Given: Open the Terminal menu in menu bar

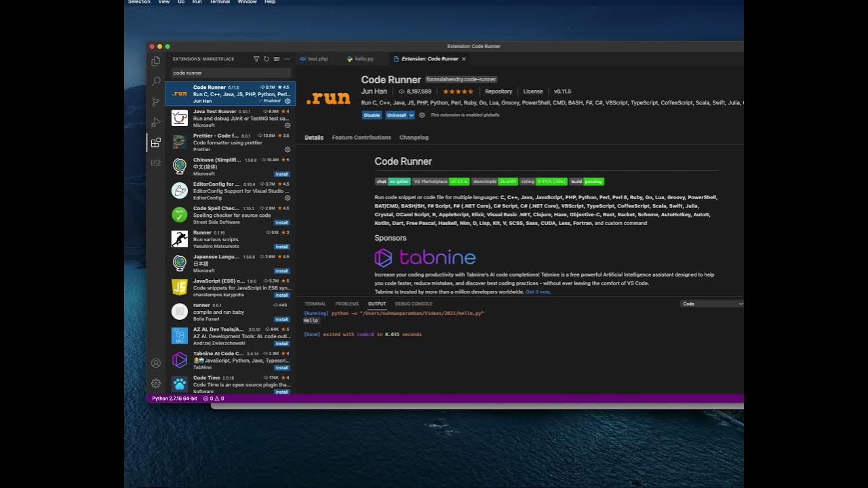Looking at the screenshot, I should pyautogui.click(x=220, y=2).
